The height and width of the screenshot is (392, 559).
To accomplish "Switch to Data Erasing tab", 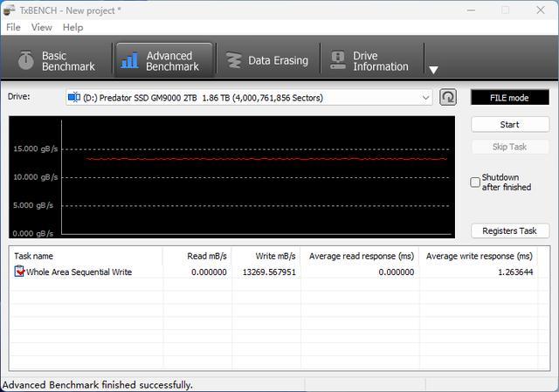I will pyautogui.click(x=268, y=60).
